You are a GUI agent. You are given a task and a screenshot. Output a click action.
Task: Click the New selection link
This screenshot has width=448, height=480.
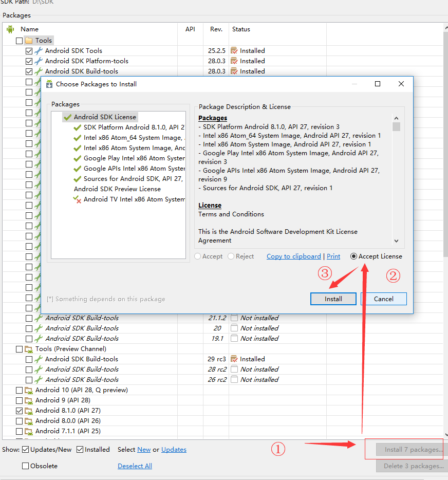tap(144, 449)
